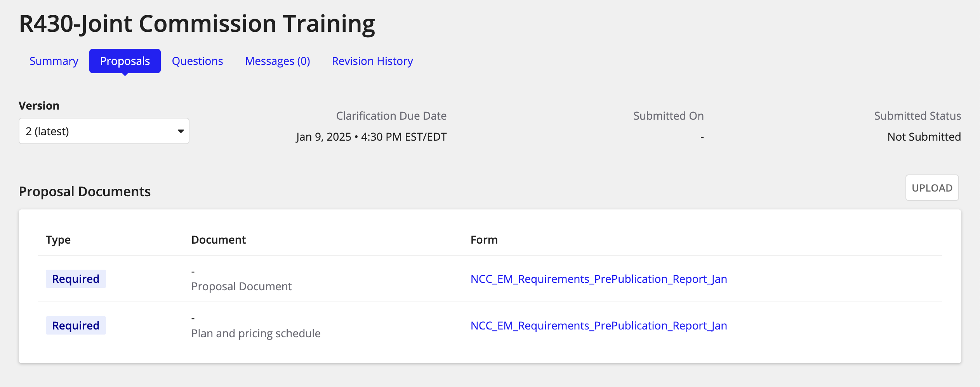Click the R430-Joint Commission Training title
The height and width of the screenshot is (387, 980).
click(197, 24)
